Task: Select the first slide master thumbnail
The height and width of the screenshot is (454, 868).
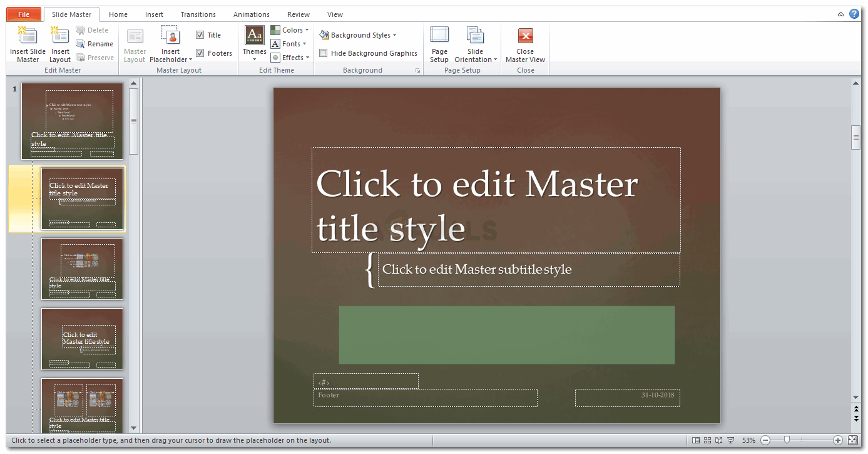Action: click(72, 121)
